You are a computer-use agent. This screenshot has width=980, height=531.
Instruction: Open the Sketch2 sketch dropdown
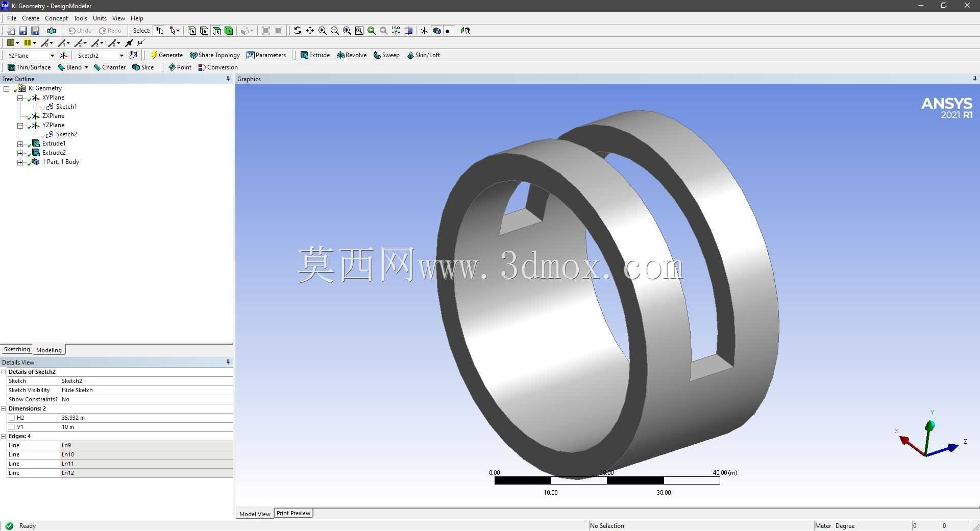(x=121, y=55)
